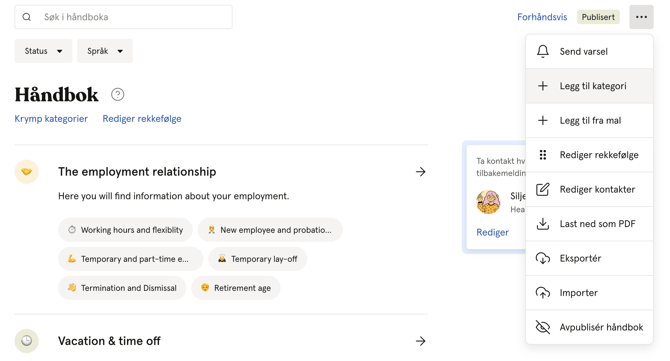Click the drag-dots icon for Rediger rekkefølge

[543, 155]
